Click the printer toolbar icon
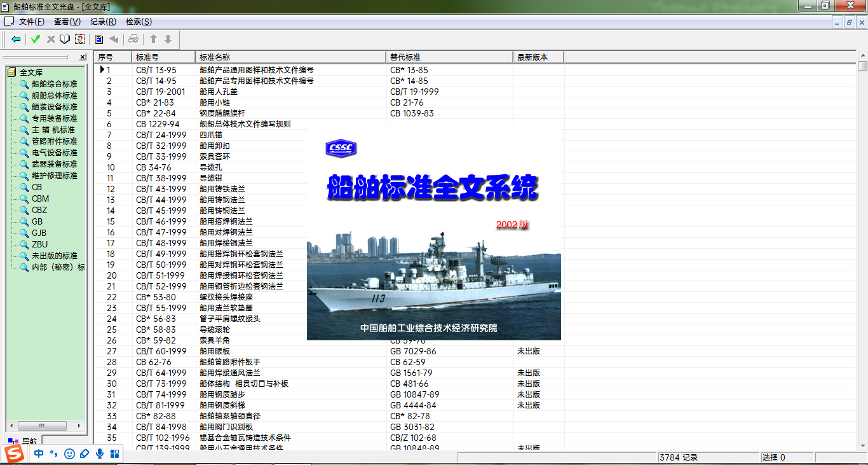The height and width of the screenshot is (465, 868). (x=133, y=39)
